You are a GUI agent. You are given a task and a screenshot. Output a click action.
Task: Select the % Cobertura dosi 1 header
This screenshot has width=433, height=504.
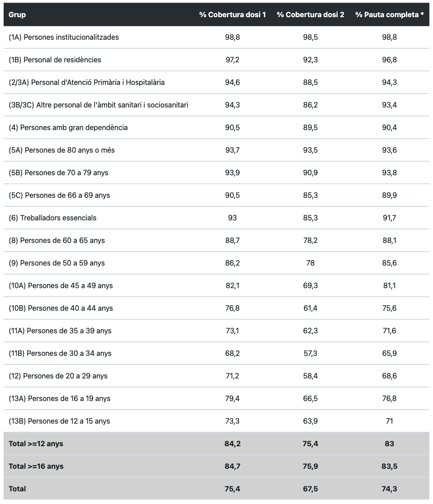coord(232,15)
